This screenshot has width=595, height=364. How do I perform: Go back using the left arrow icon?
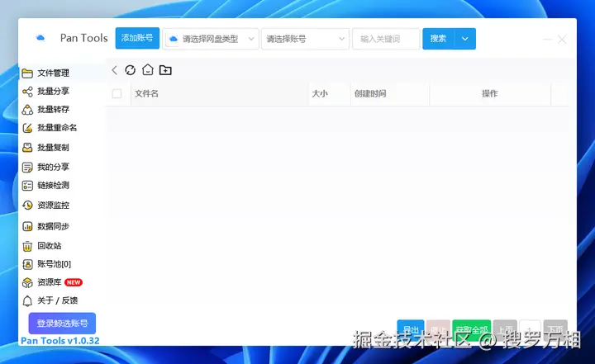[x=115, y=70]
